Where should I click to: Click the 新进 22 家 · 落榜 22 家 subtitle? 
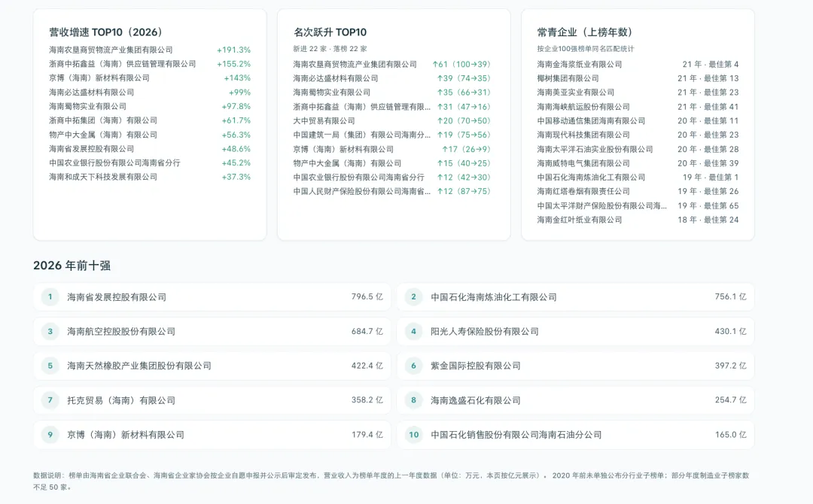point(330,49)
